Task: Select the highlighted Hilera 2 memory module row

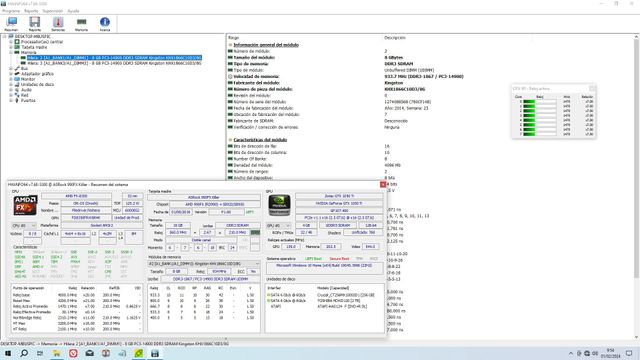Action: click(115, 58)
